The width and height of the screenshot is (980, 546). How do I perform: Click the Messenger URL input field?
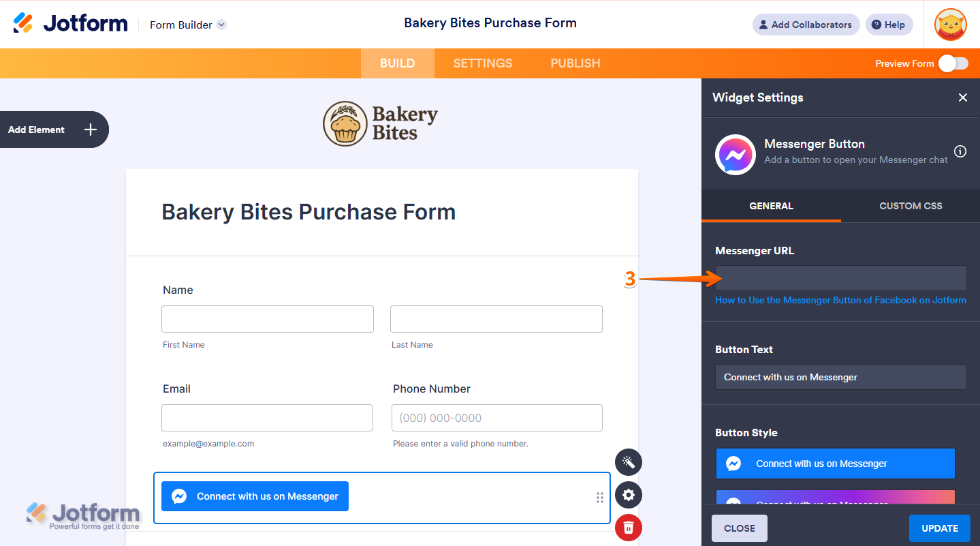click(840, 278)
